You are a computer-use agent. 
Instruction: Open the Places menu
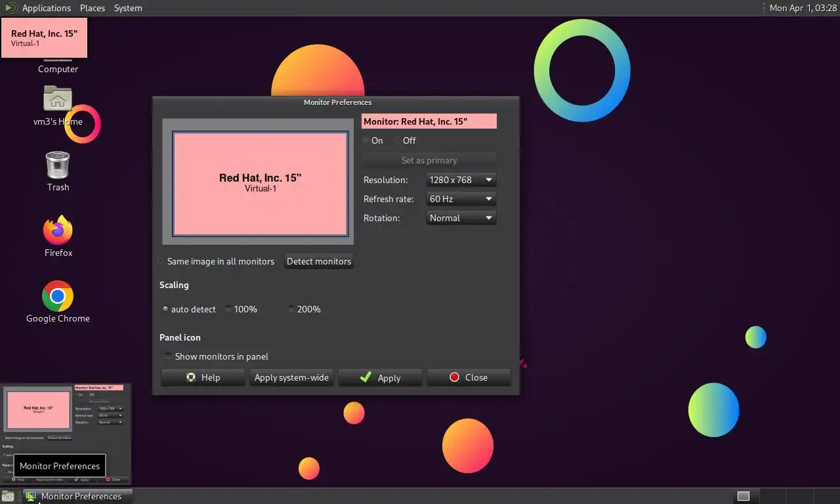click(x=93, y=8)
